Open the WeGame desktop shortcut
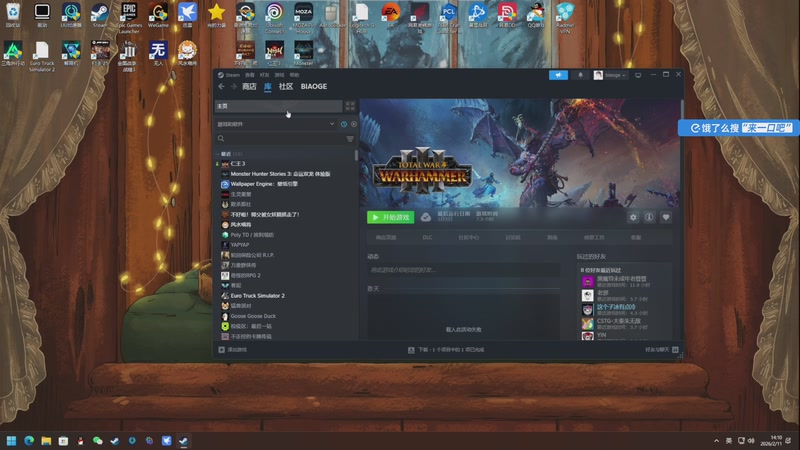The image size is (800, 450). coord(158,14)
